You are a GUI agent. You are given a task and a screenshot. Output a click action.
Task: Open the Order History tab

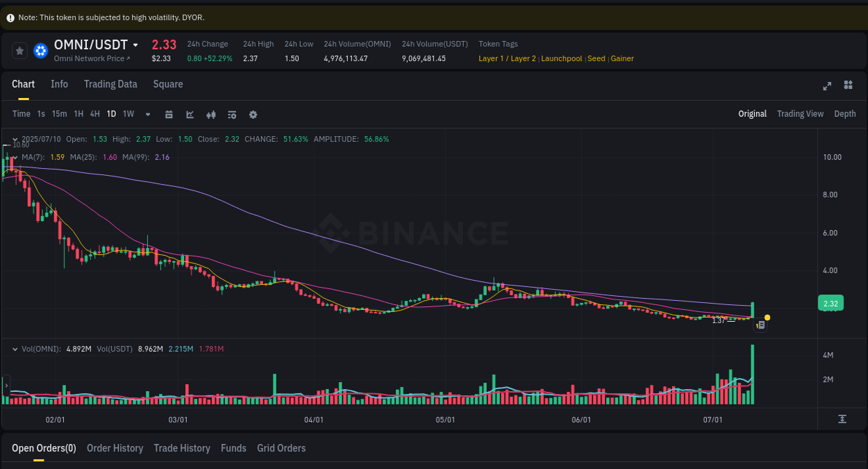click(x=115, y=448)
